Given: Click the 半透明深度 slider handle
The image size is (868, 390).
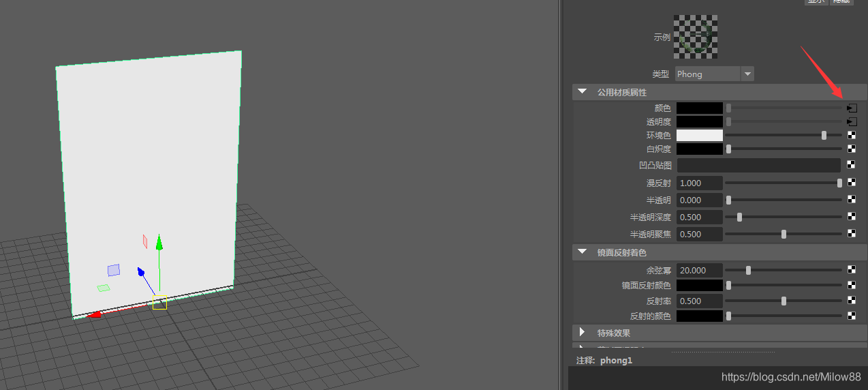Looking at the screenshot, I should coord(739,217).
